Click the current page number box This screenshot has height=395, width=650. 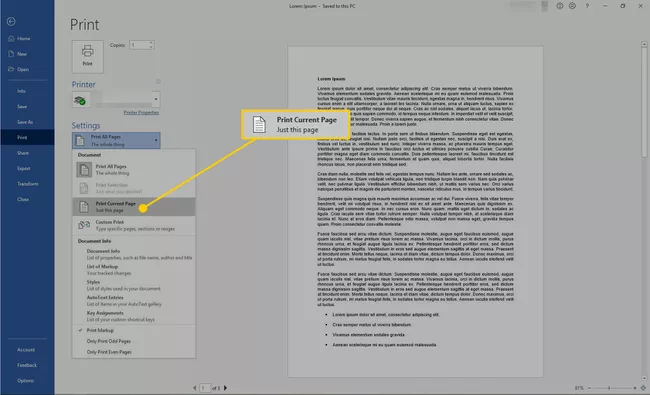(x=205, y=388)
